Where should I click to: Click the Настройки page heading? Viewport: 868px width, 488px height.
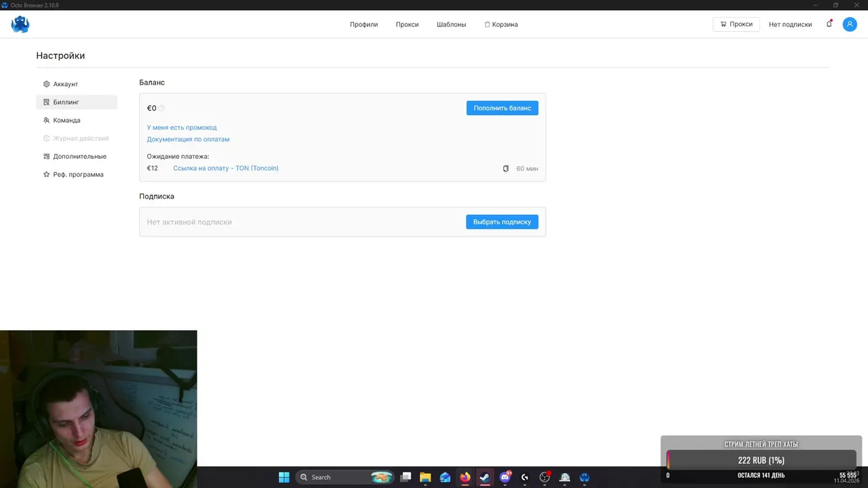pos(60,56)
